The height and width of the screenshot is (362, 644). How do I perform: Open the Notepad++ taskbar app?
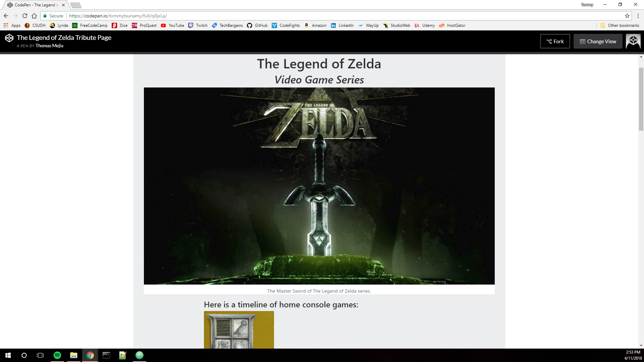(123, 355)
